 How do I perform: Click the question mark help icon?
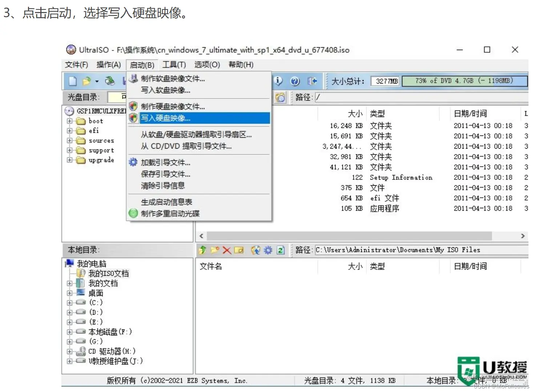point(295,81)
